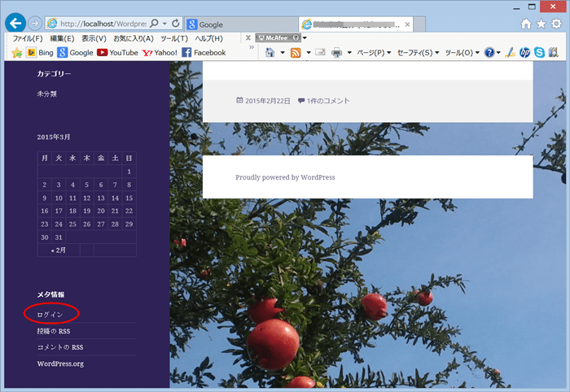Open the Skype icon in command bar
570x392 pixels.
pos(539,53)
